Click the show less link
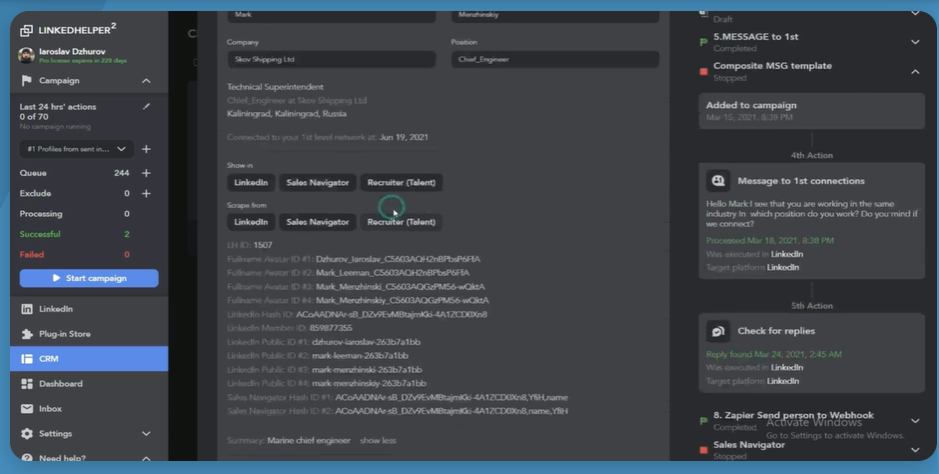 [378, 440]
